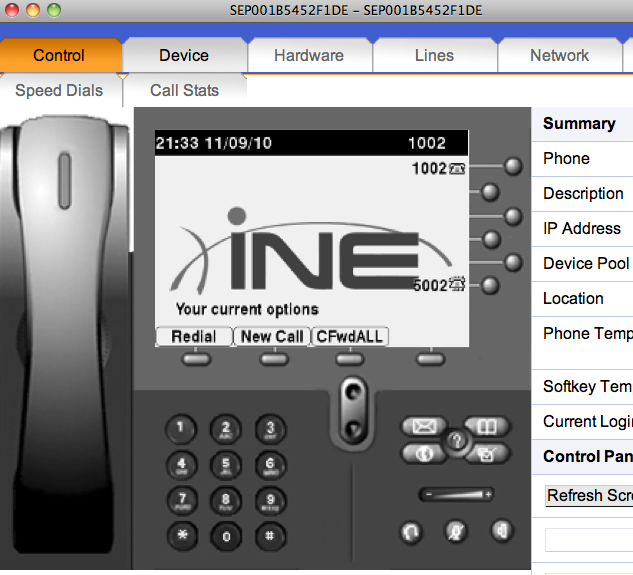Lower volume with the minus end
Viewport: 633px width, 575px height.
tap(429, 495)
